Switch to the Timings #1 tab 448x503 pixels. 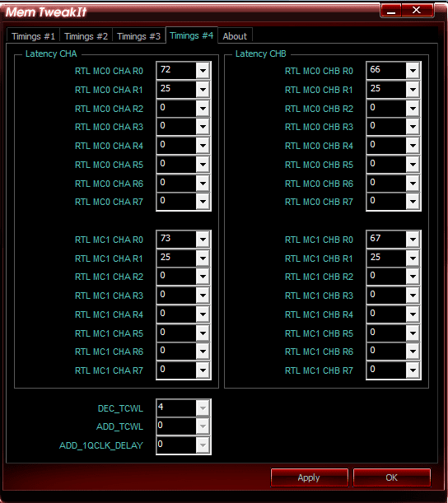[x=33, y=36]
